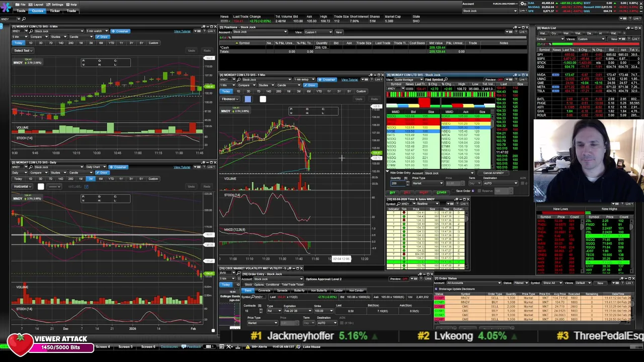Screen dimensions: 644x362
Task: Enable the Reserve checkbox
Action: click(479, 191)
